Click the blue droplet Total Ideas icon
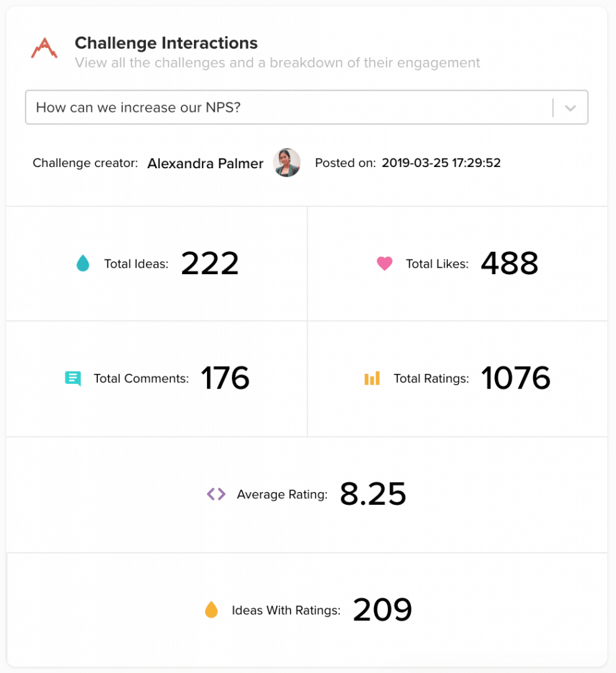Screen dimensions: 616x673 point(83,264)
